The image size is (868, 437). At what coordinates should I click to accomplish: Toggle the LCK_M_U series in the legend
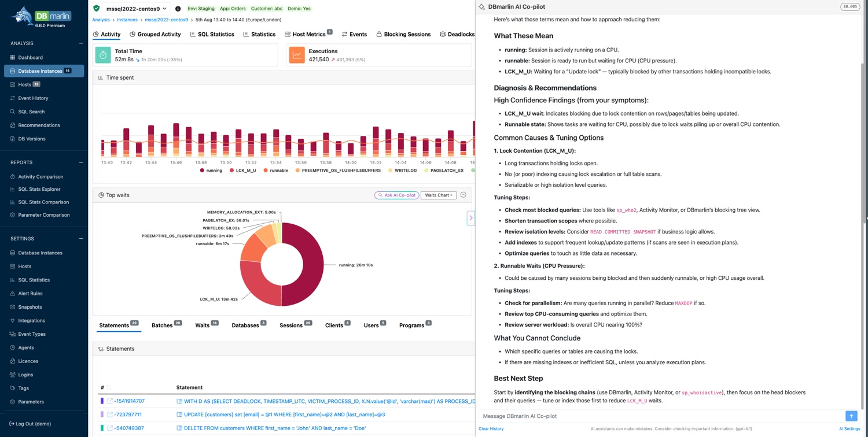coord(243,171)
